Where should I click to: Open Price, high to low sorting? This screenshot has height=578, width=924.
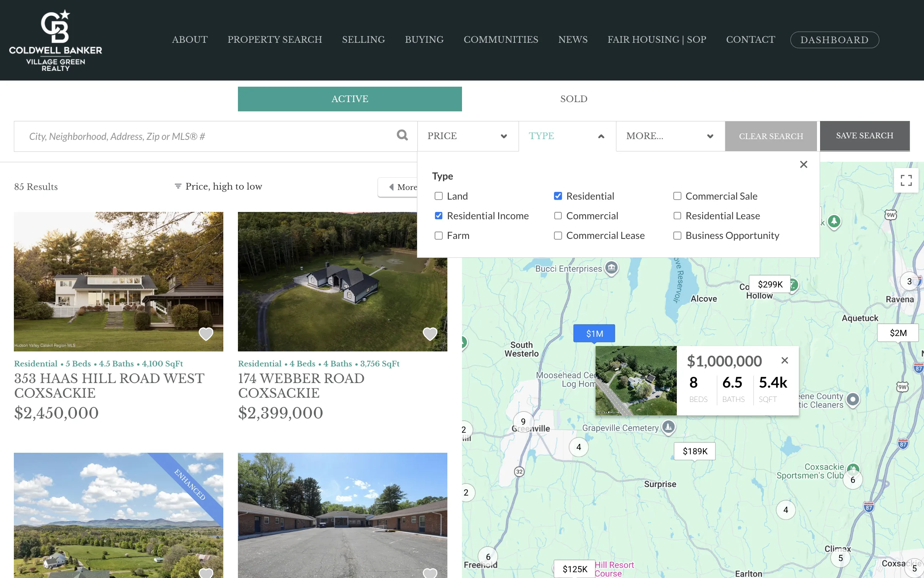point(224,186)
